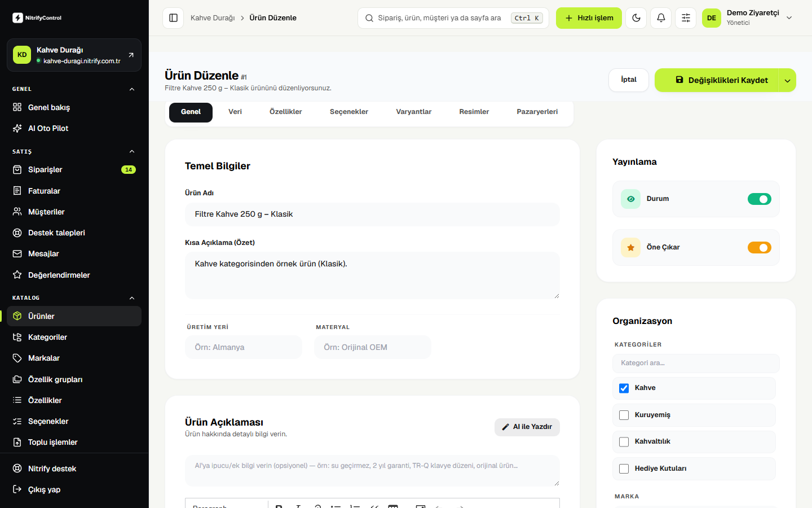The height and width of the screenshot is (508, 812).
Task: Click the Değerlendirmeler star icon
Action: point(17,275)
